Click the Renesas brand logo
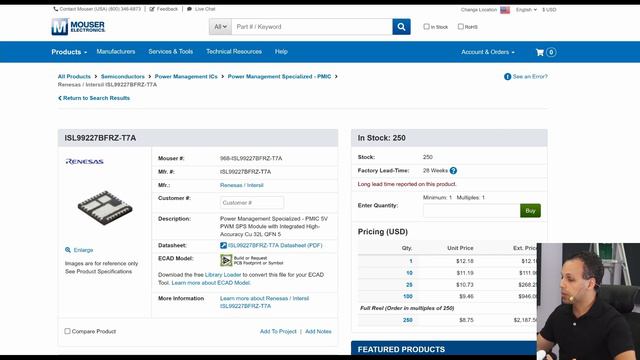This screenshot has height=360, width=640. [x=84, y=161]
